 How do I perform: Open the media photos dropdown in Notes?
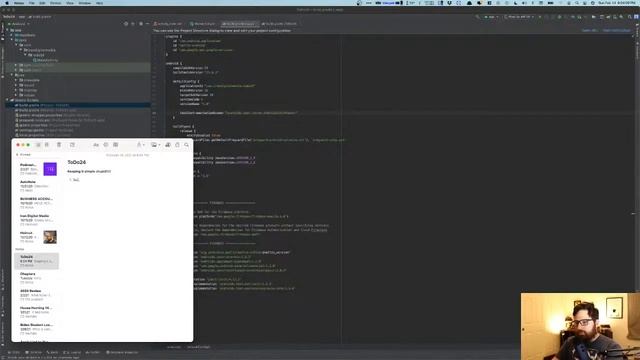tap(155, 145)
